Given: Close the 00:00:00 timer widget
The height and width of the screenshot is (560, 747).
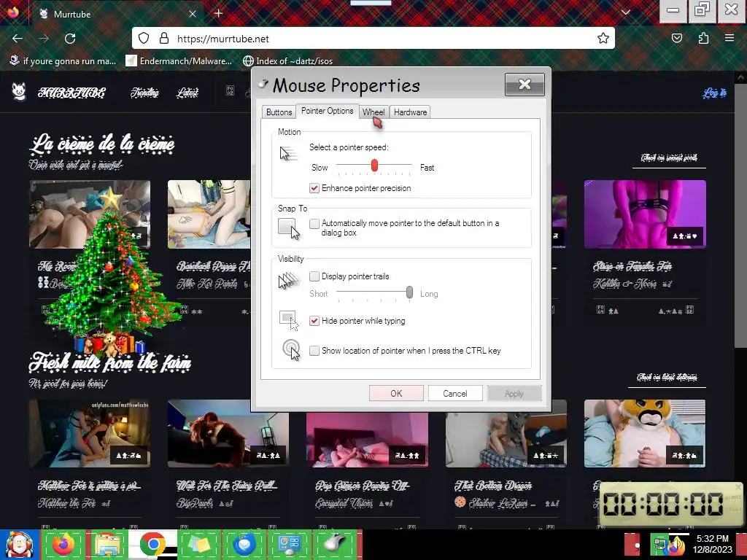Looking at the screenshot, I should 738,486.
